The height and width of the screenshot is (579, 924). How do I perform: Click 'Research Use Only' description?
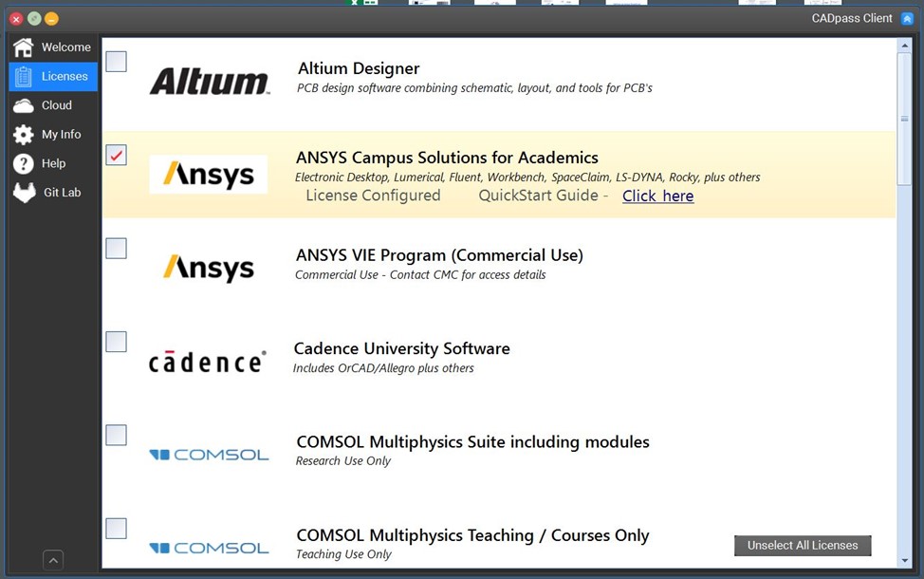coord(343,460)
